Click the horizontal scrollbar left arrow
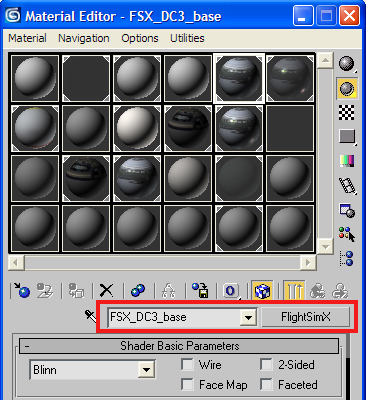366x400 pixels. pyautogui.click(x=16, y=263)
